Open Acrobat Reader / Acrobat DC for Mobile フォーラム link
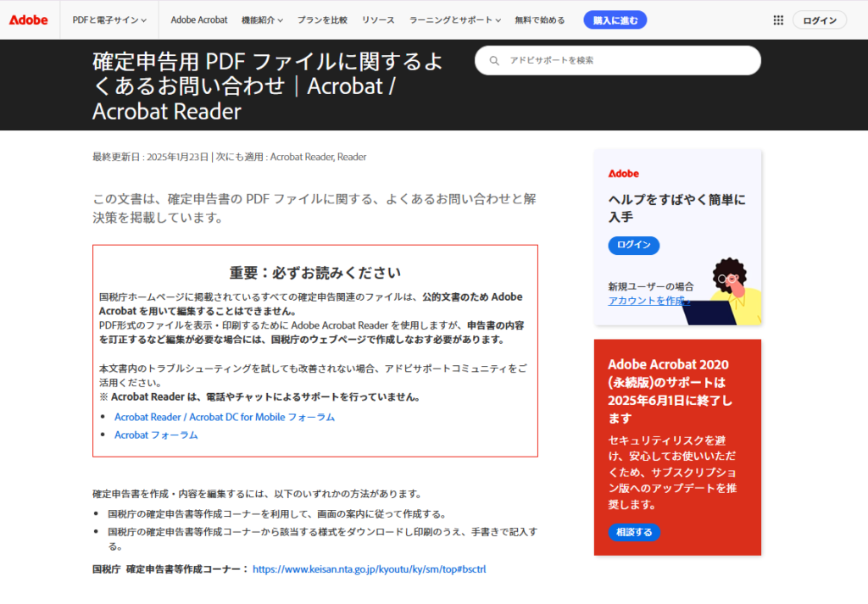 click(225, 417)
